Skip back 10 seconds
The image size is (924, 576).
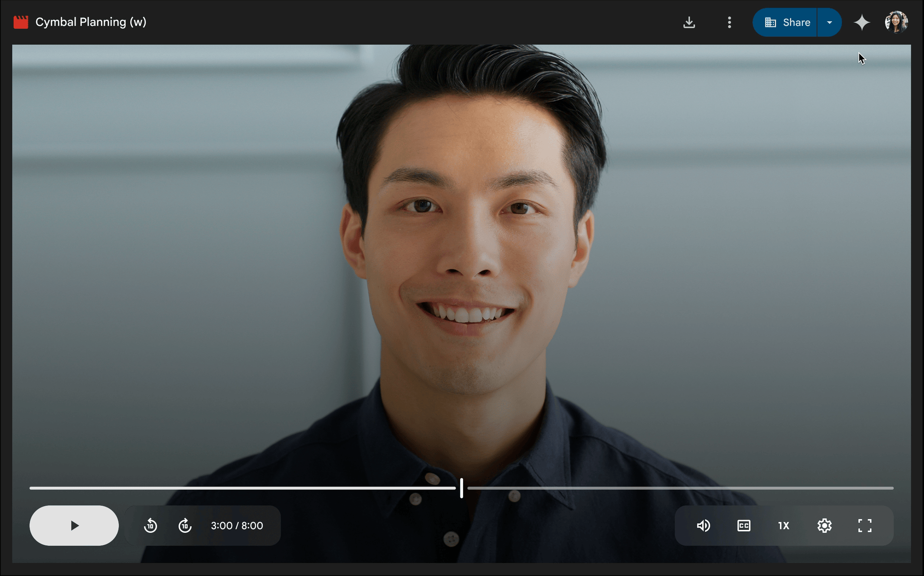click(151, 525)
